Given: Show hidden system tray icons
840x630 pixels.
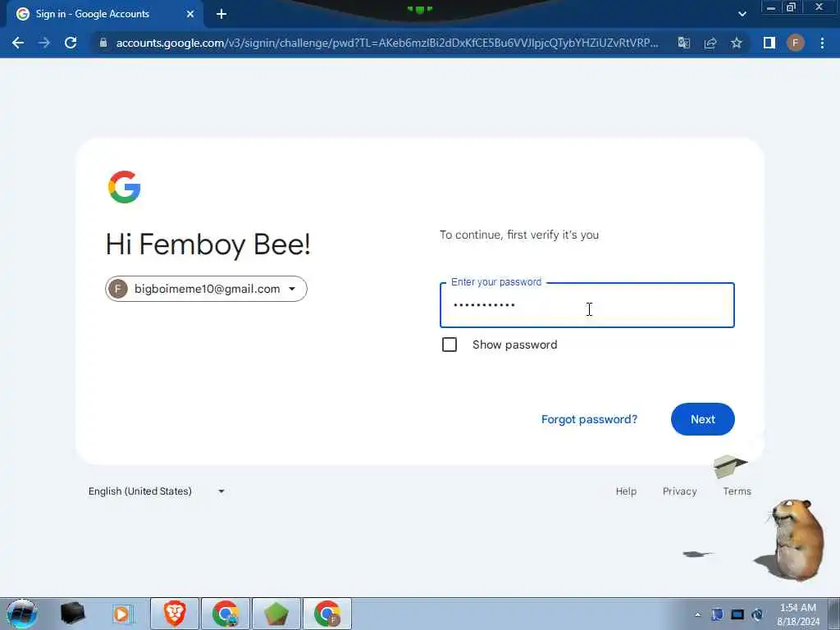Looking at the screenshot, I should (x=697, y=615).
